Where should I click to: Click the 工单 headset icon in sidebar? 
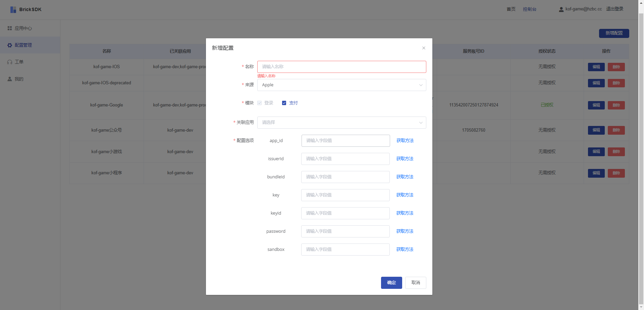point(10,62)
